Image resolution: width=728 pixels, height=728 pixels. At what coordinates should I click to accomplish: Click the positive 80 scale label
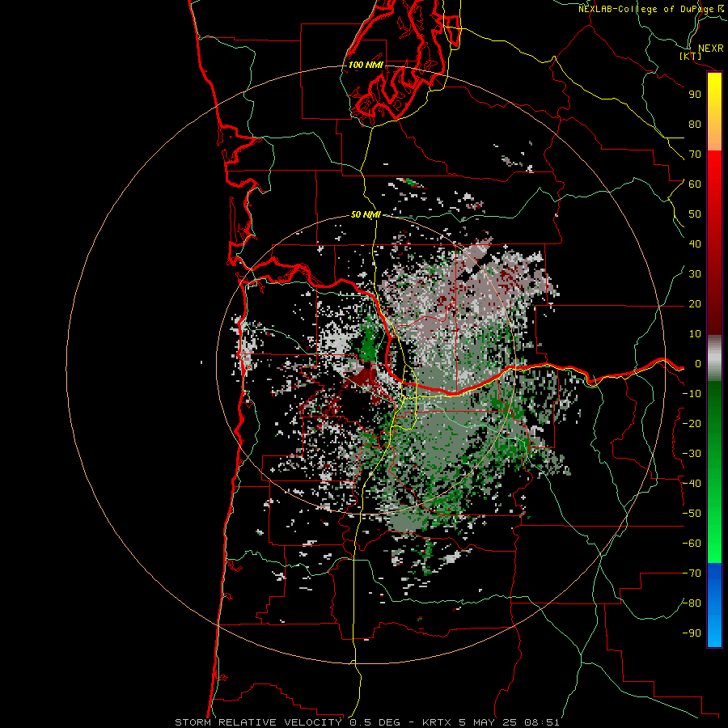click(695, 124)
